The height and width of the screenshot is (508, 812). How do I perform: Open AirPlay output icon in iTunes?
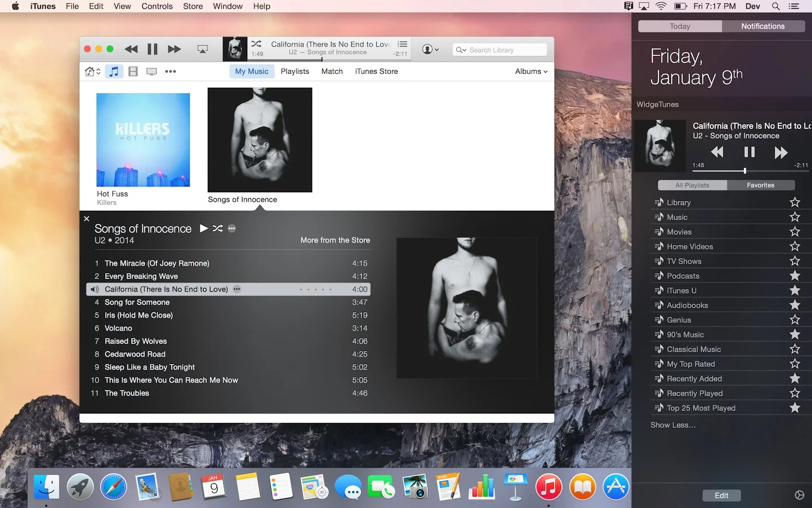click(202, 49)
